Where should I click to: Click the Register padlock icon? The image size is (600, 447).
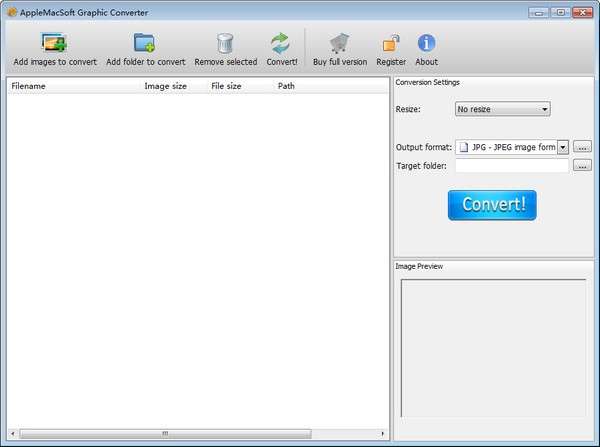391,43
